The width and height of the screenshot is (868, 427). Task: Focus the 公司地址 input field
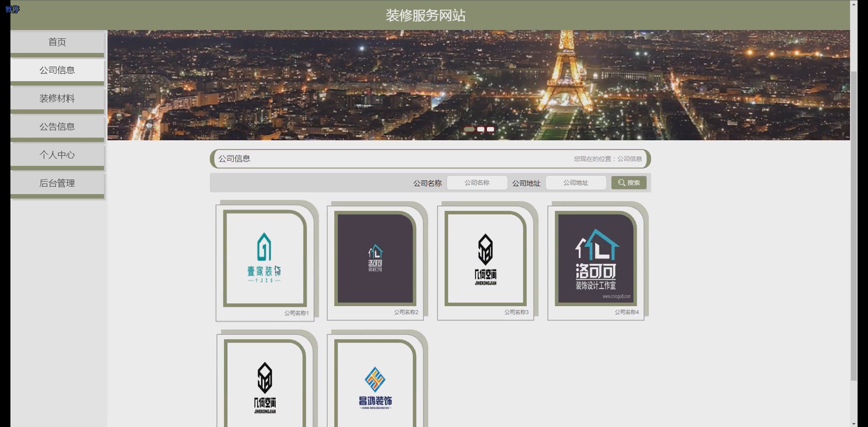575,183
